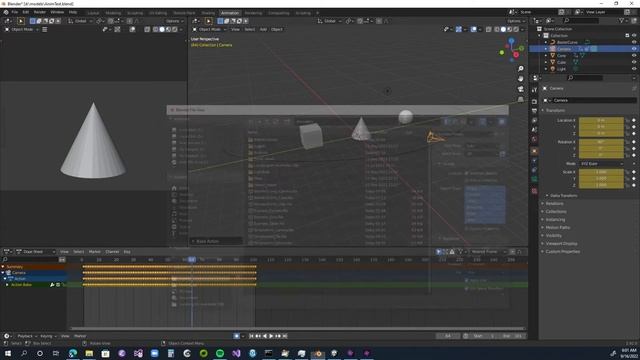Expand the Instancing panel

tap(555, 220)
